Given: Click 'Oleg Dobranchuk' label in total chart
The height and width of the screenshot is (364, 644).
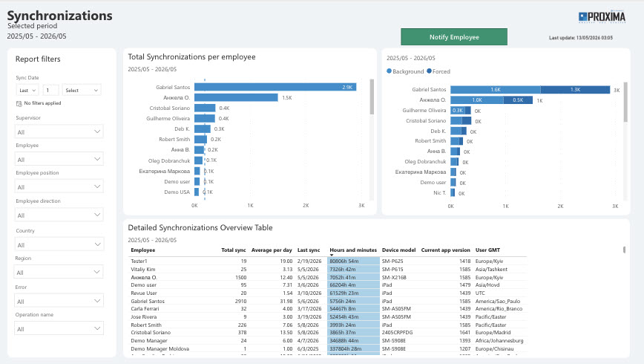Looking at the screenshot, I should click(x=169, y=160).
